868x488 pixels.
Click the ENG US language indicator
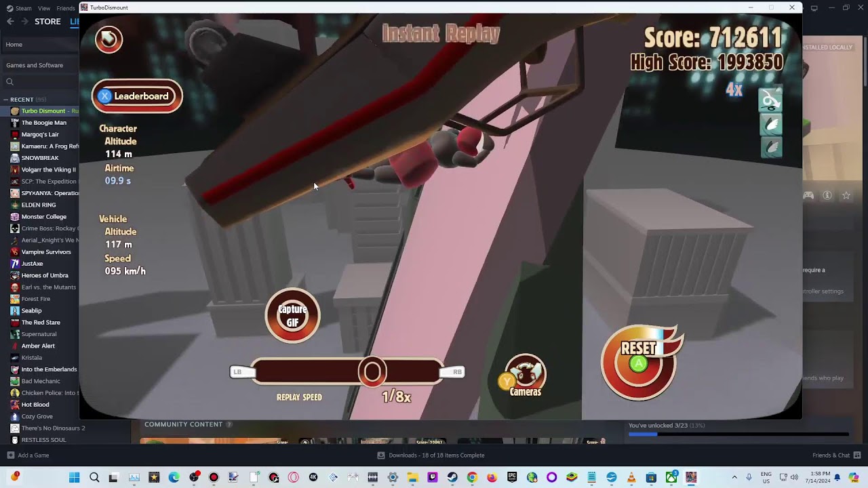point(766,477)
